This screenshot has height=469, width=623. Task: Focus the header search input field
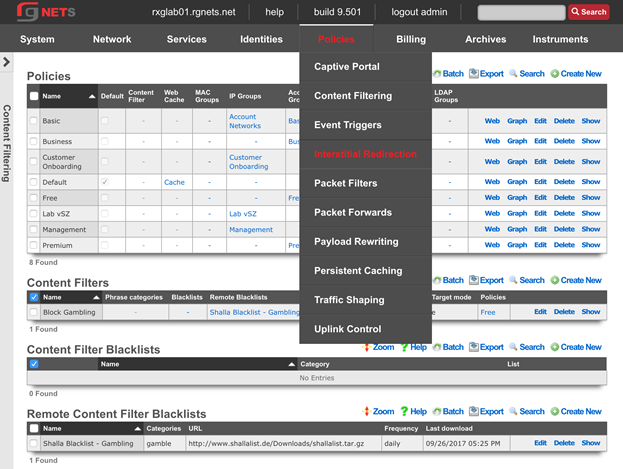click(x=521, y=12)
